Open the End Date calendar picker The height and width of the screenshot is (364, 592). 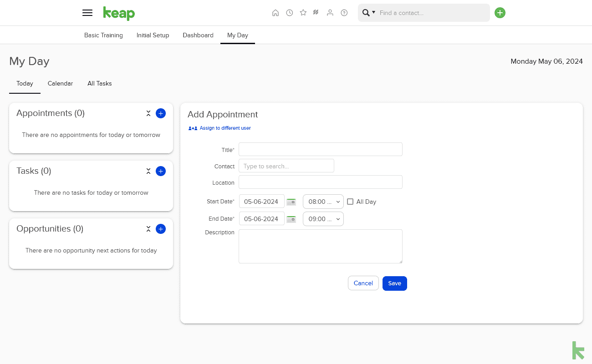coord(291,219)
